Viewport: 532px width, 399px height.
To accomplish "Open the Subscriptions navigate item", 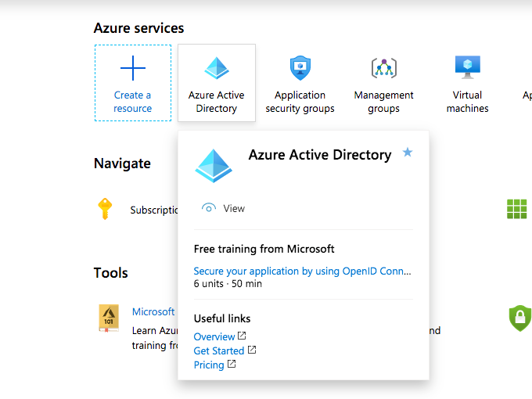I will (x=154, y=210).
